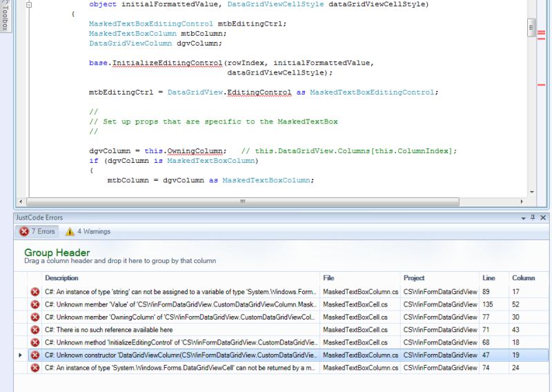Viewport: 552px width, 392px height.
Task: Collapse the code region outline toggle
Action: [29, 5]
